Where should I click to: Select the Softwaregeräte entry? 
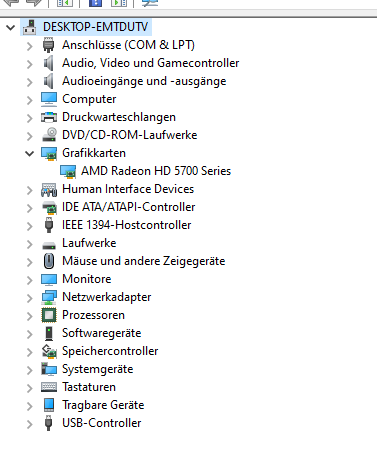(x=102, y=333)
